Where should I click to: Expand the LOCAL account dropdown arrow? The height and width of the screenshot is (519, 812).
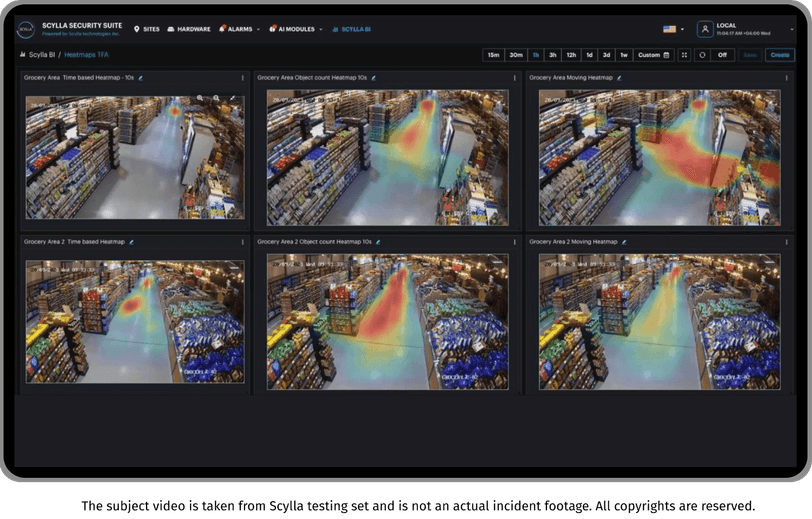pyautogui.click(x=792, y=30)
